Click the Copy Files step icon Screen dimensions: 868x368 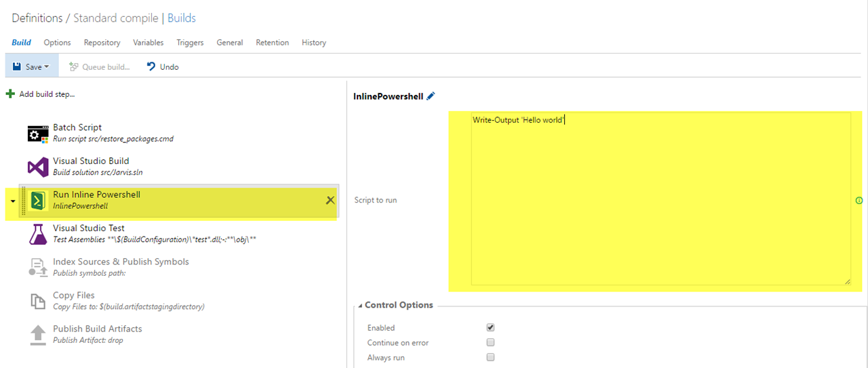(38, 301)
